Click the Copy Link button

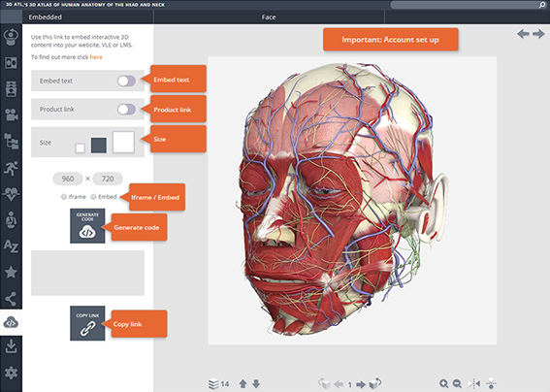(87, 323)
